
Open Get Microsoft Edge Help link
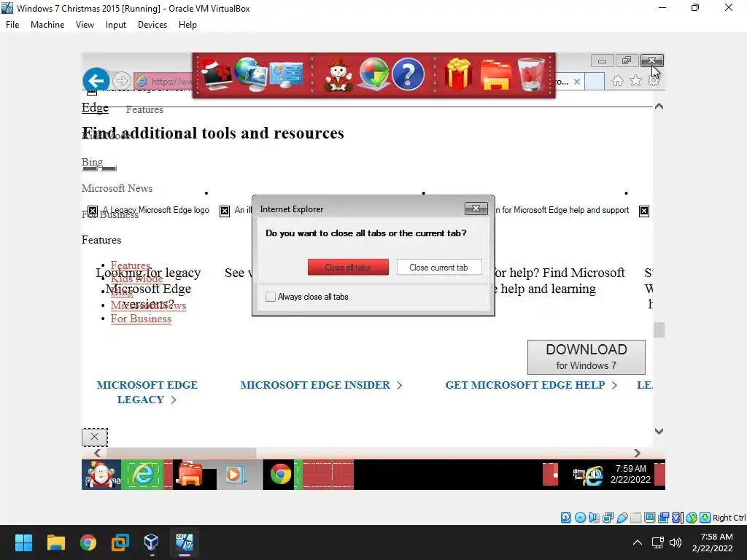tap(531, 385)
